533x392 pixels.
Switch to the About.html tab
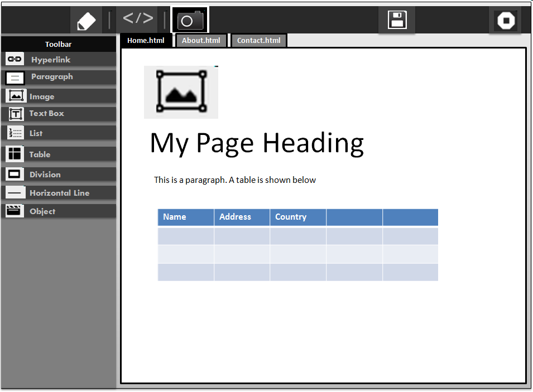[201, 41]
